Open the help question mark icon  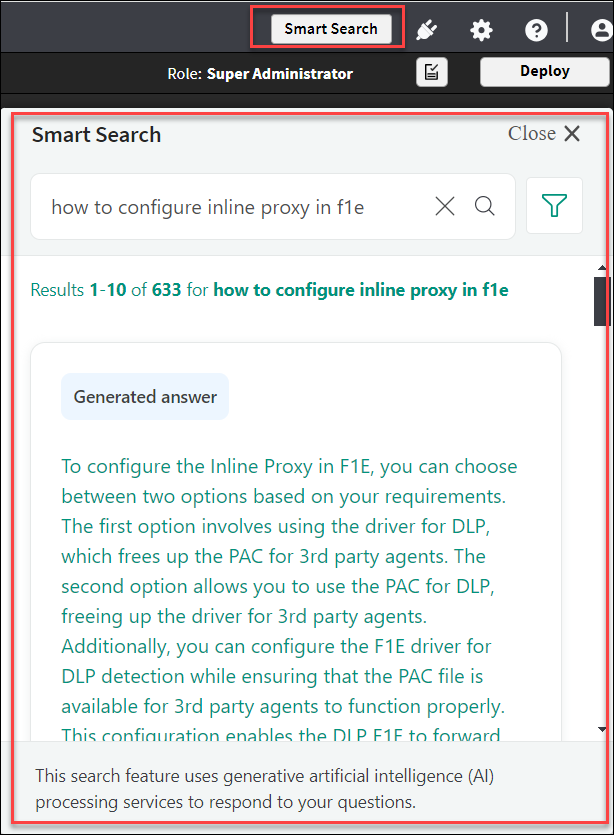536,30
